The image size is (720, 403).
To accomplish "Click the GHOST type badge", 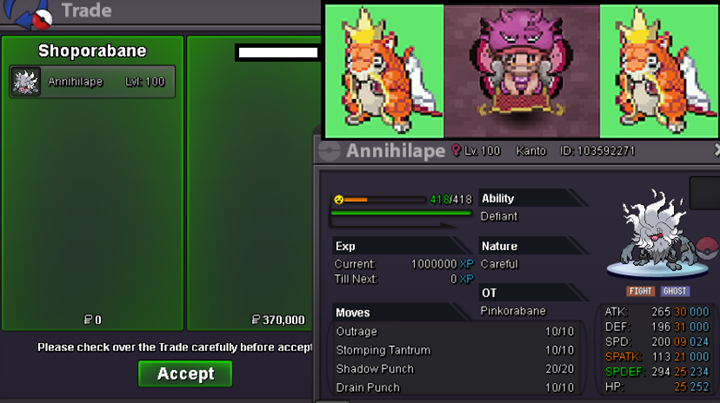I will point(675,291).
